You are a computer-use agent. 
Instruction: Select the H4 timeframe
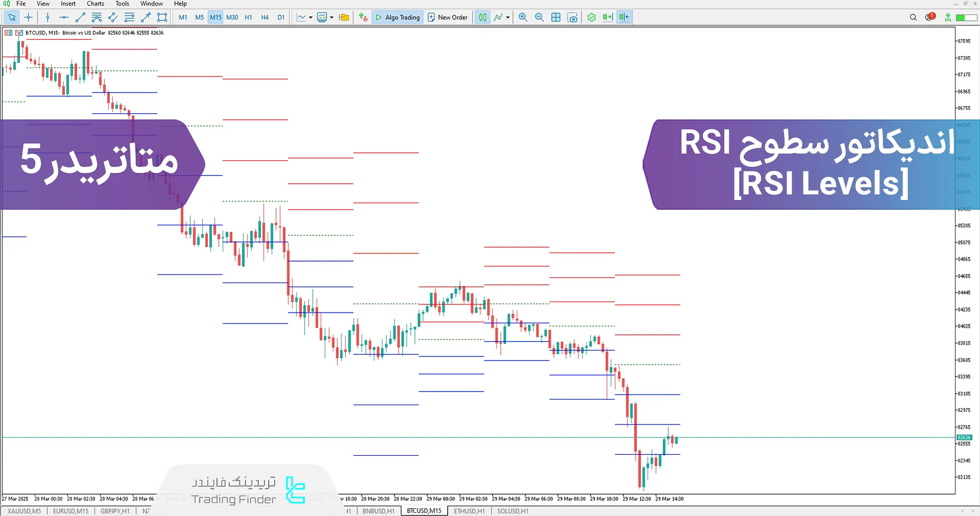coord(264,17)
